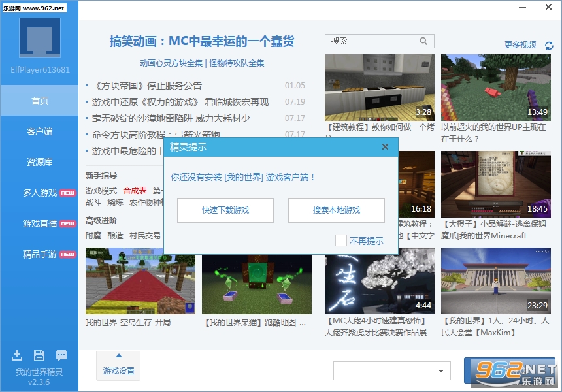
Task: Click the ElfPlayer613681 username
Action: 40,69
